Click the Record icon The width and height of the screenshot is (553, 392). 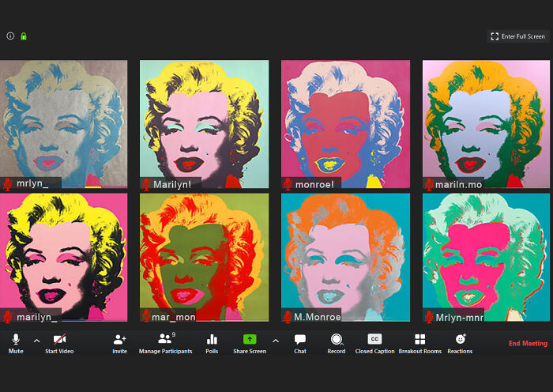336,339
